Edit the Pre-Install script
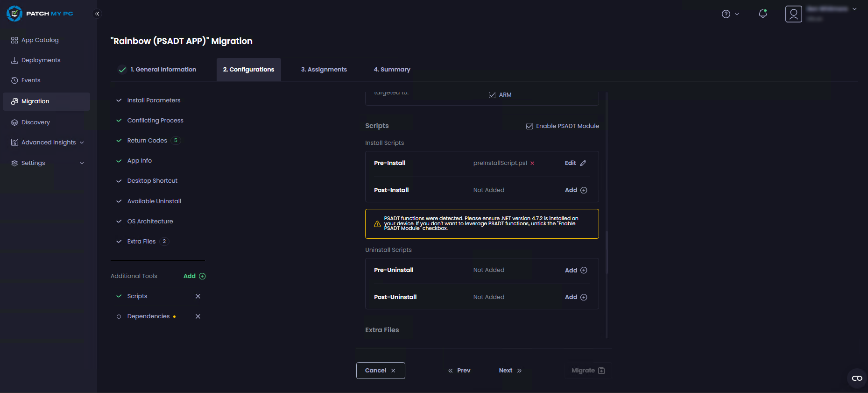Image resolution: width=868 pixels, height=393 pixels. click(x=575, y=163)
